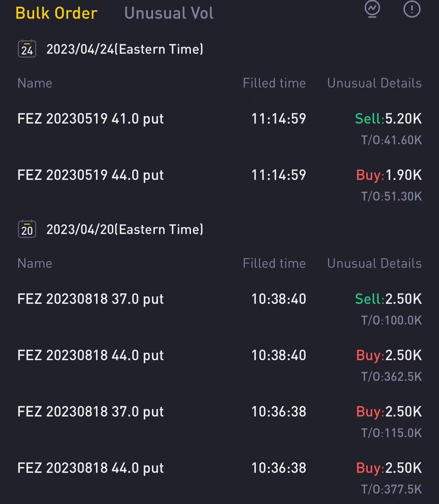The width and height of the screenshot is (439, 504).
Task: Click the 2023/04/24 Eastern Time date header
Action: [125, 49]
